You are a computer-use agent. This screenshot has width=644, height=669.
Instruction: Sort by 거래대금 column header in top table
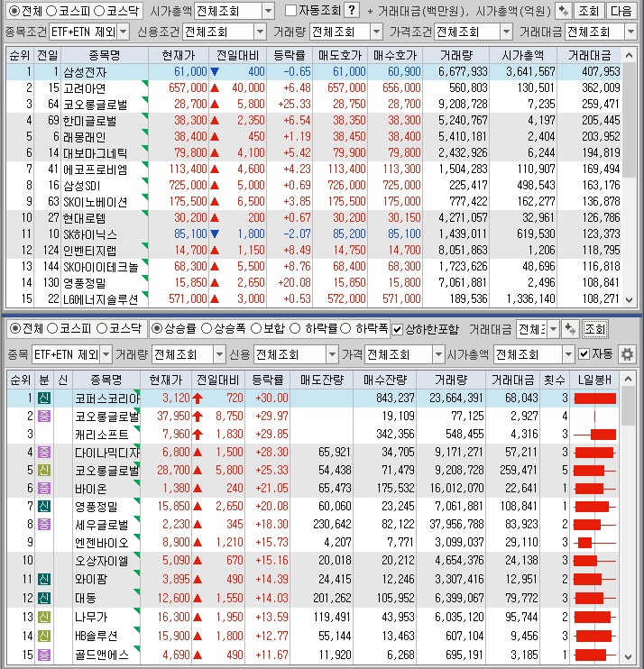tap(589, 55)
